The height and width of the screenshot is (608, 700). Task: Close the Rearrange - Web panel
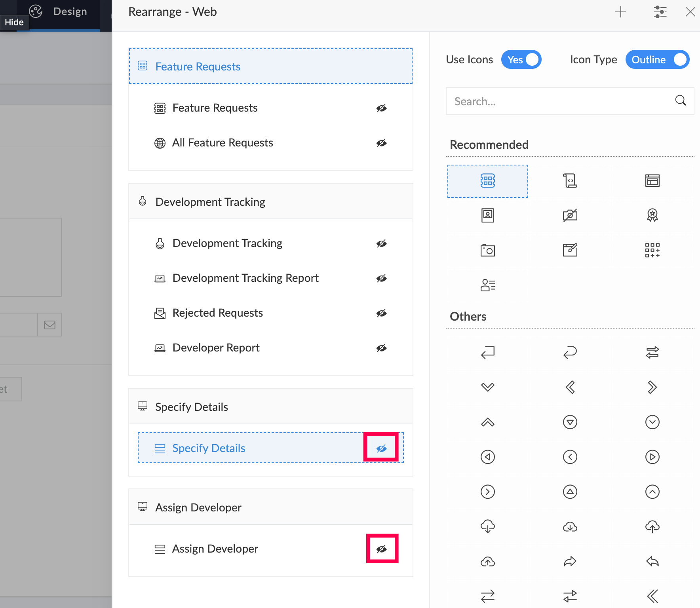(690, 12)
